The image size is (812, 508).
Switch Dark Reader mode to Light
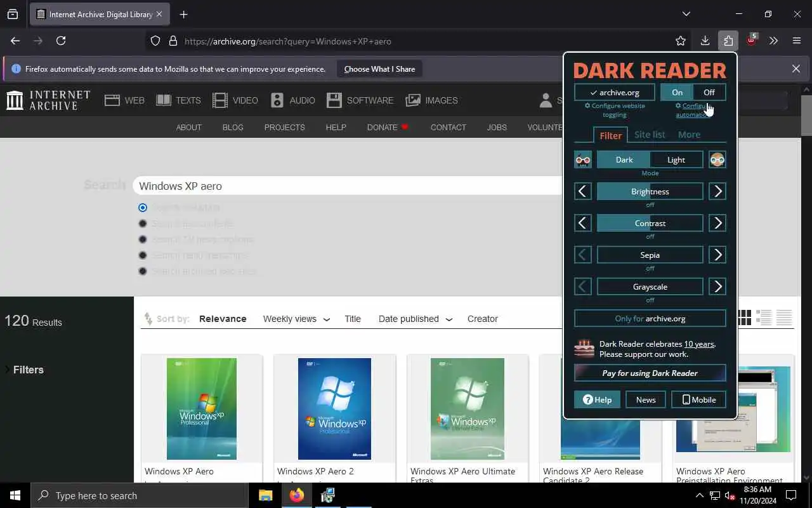click(676, 160)
